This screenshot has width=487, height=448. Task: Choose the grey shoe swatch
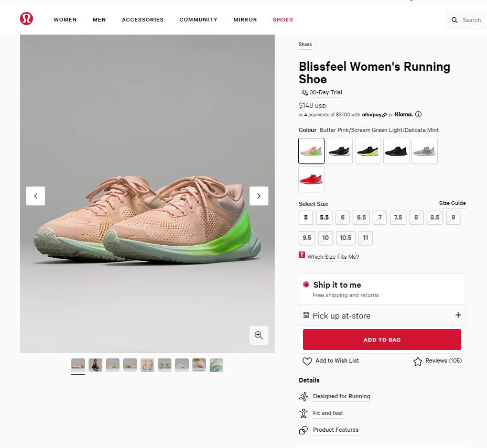tap(424, 151)
